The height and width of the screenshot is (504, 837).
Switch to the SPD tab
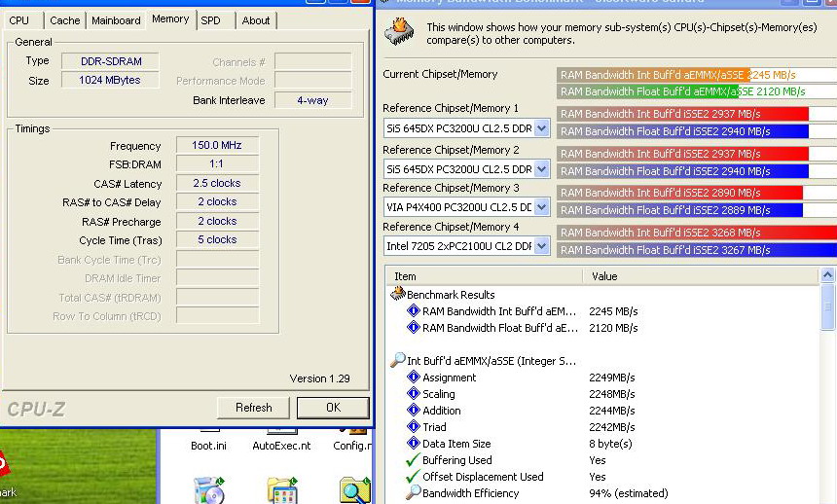tap(213, 20)
